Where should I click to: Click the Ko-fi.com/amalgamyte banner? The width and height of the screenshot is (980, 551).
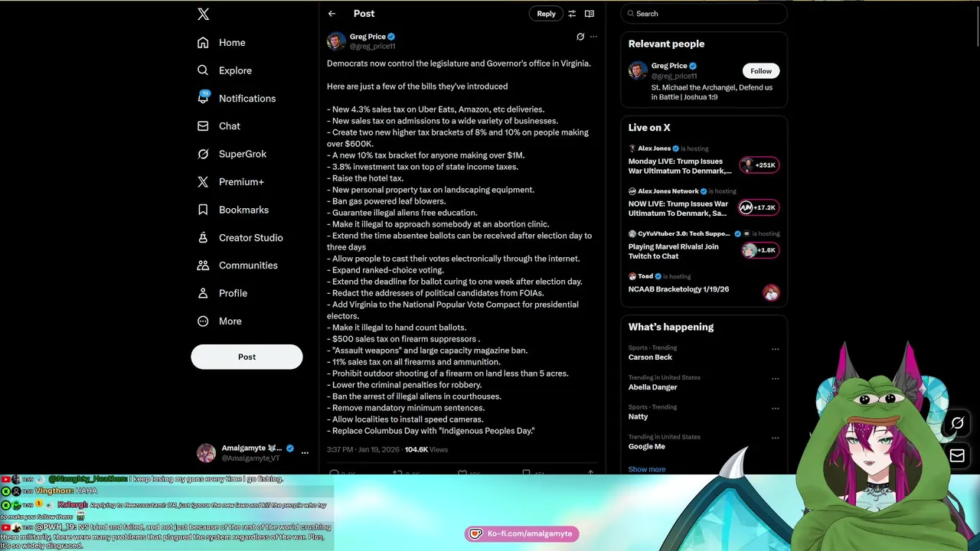(x=521, y=533)
